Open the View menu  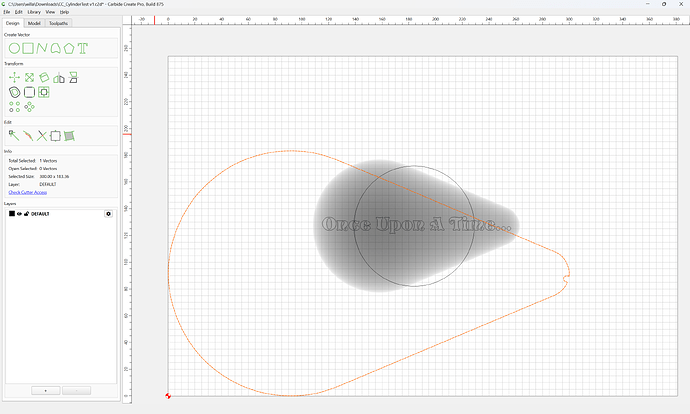pyautogui.click(x=51, y=12)
